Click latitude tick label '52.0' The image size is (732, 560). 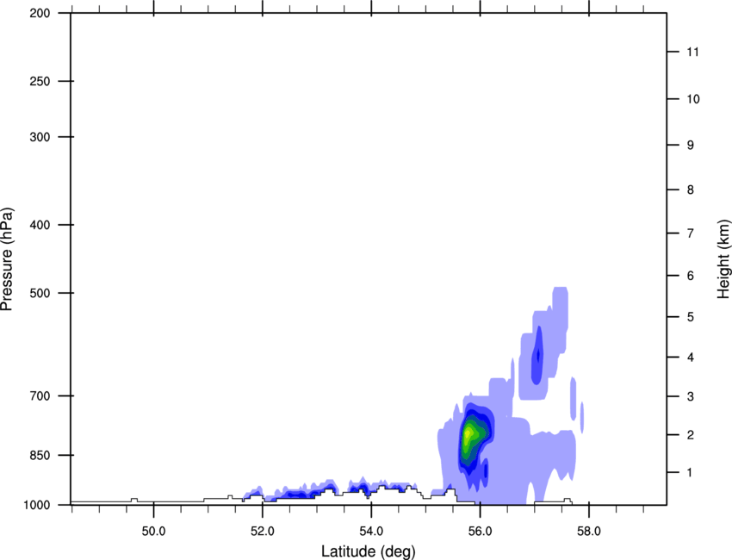click(x=263, y=532)
